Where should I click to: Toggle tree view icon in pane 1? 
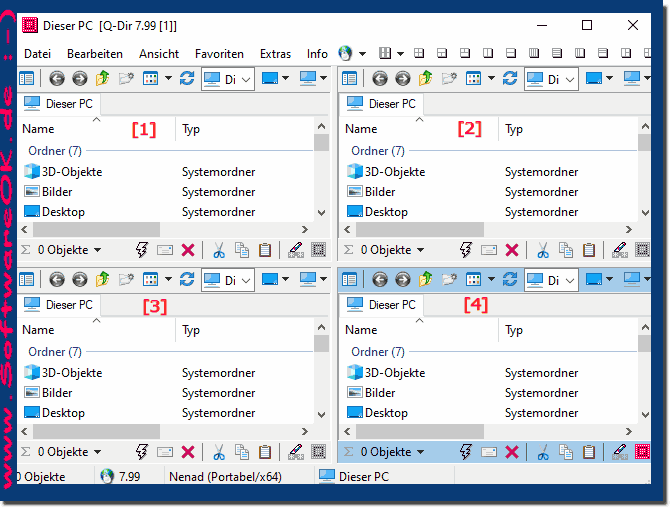26,79
